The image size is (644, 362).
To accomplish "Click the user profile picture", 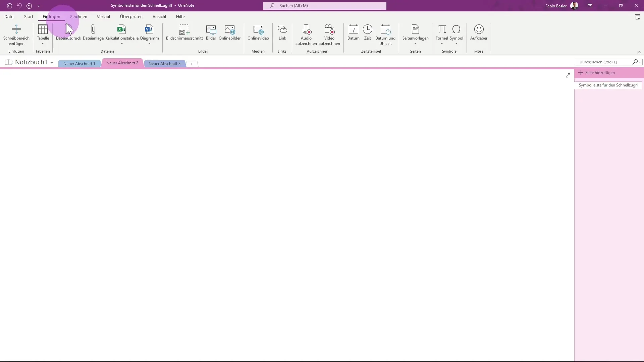I will point(574,6).
